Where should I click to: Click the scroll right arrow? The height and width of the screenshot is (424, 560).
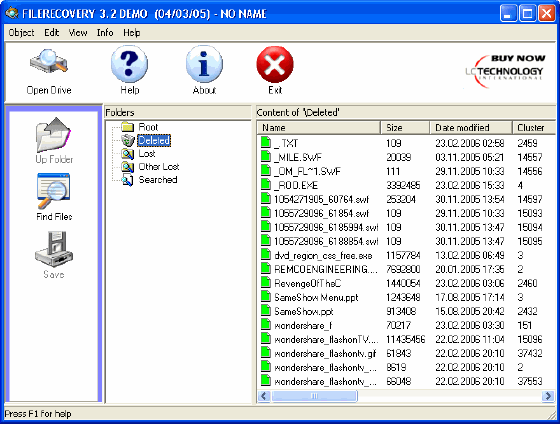coord(548,396)
